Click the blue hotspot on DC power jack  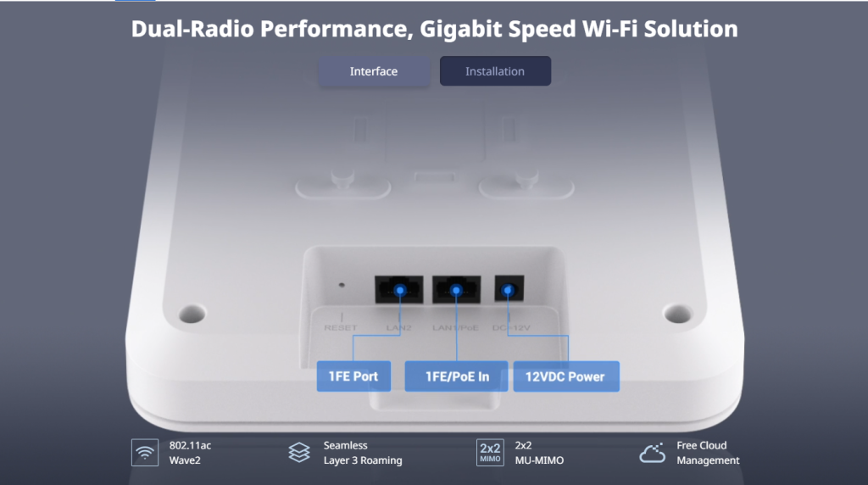(x=509, y=290)
